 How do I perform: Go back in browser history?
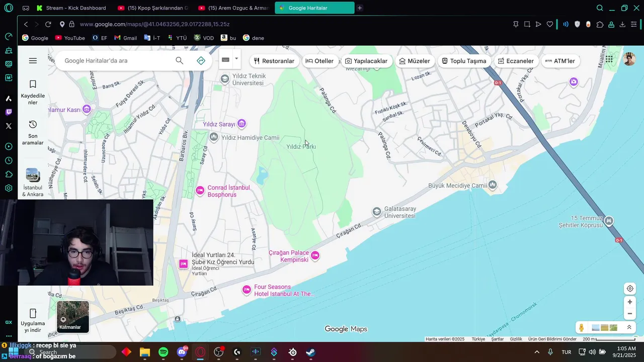(x=26, y=24)
